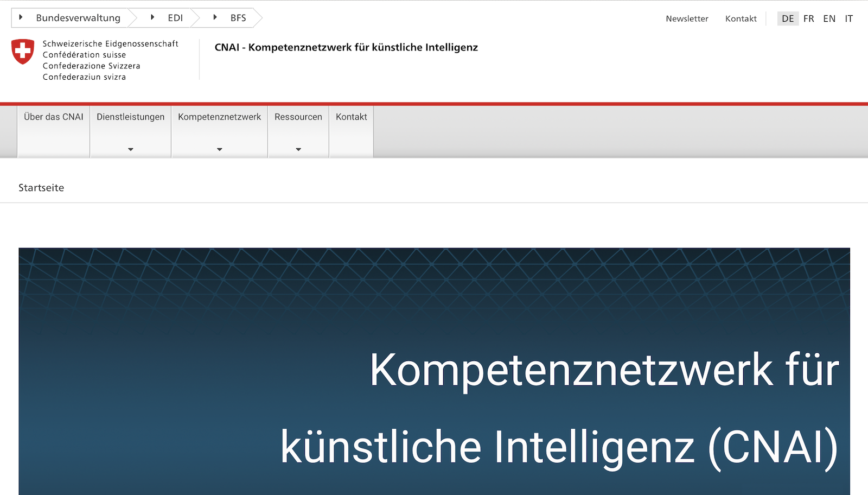Switch site language to French

(809, 18)
